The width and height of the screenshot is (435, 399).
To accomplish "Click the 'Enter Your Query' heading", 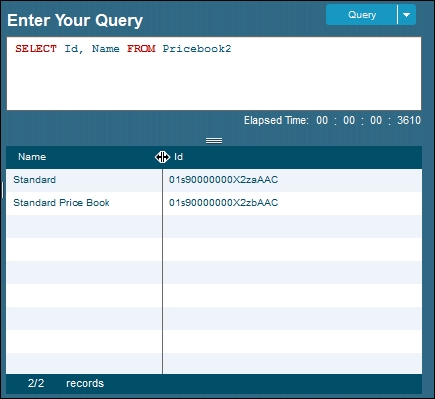I will tap(75, 20).
